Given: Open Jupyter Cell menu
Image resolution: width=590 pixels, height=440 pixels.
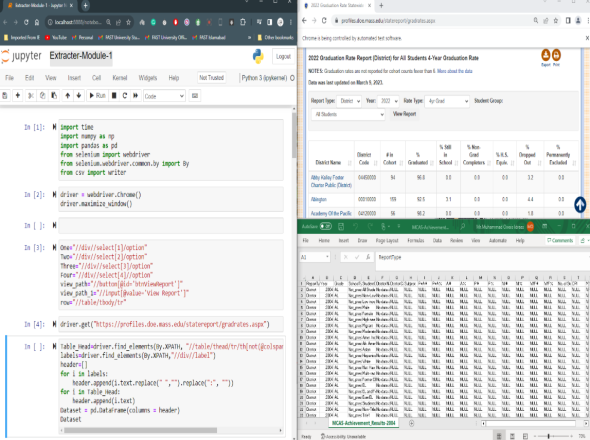Looking at the screenshot, I should point(96,78).
